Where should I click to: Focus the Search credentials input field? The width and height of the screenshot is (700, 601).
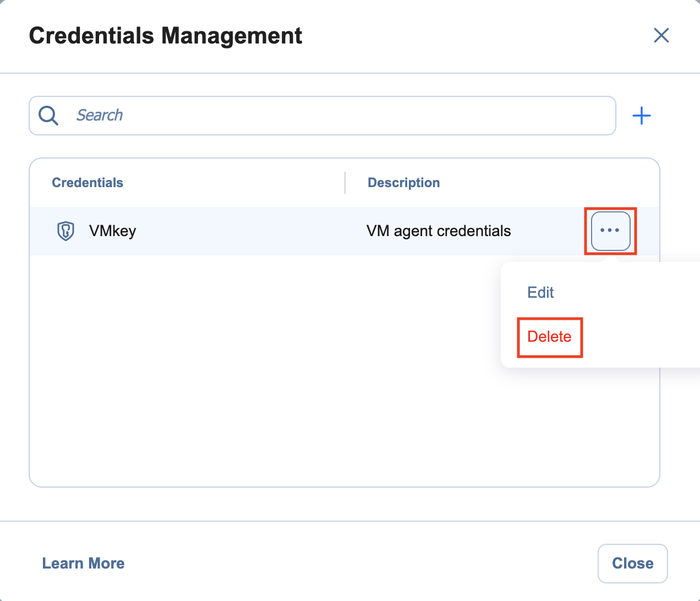(341, 116)
